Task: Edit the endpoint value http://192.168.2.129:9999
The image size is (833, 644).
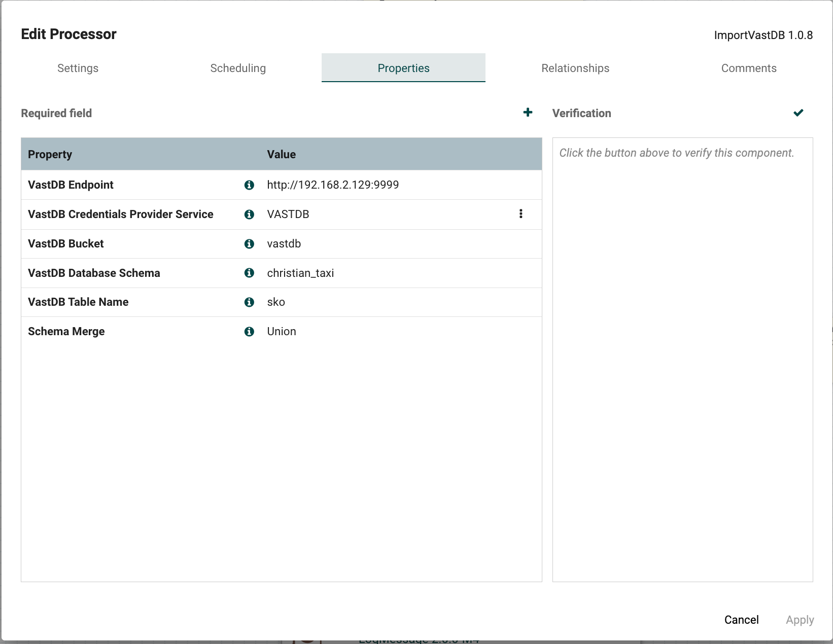Action: pos(333,185)
